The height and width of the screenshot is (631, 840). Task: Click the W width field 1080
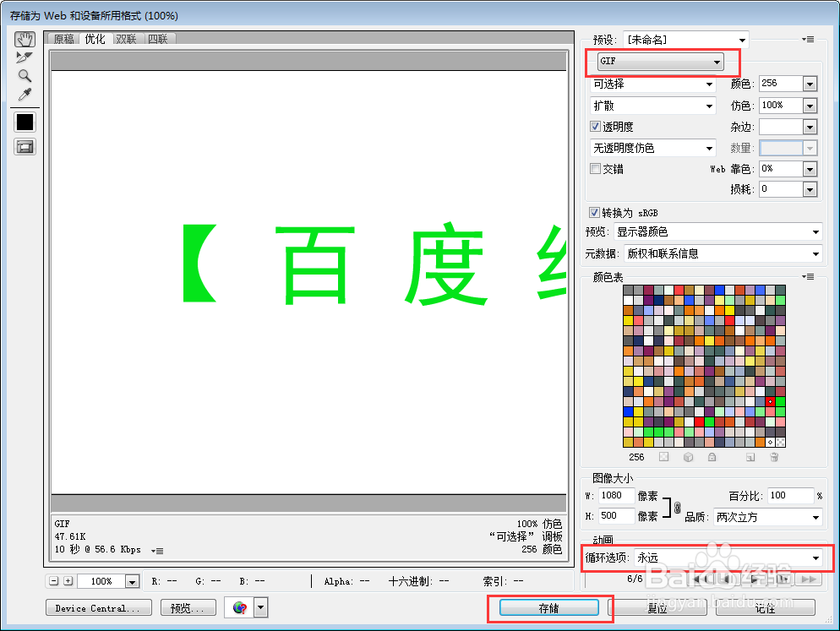click(x=617, y=496)
